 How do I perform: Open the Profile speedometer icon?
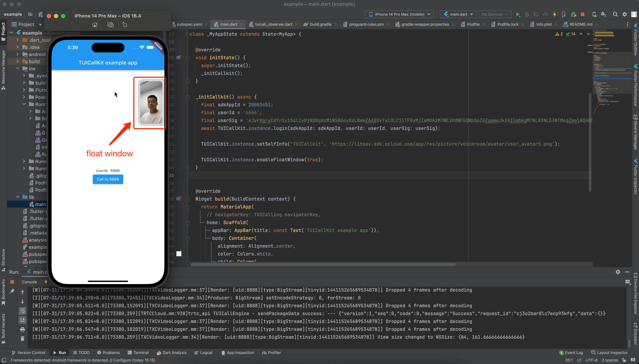545,14
